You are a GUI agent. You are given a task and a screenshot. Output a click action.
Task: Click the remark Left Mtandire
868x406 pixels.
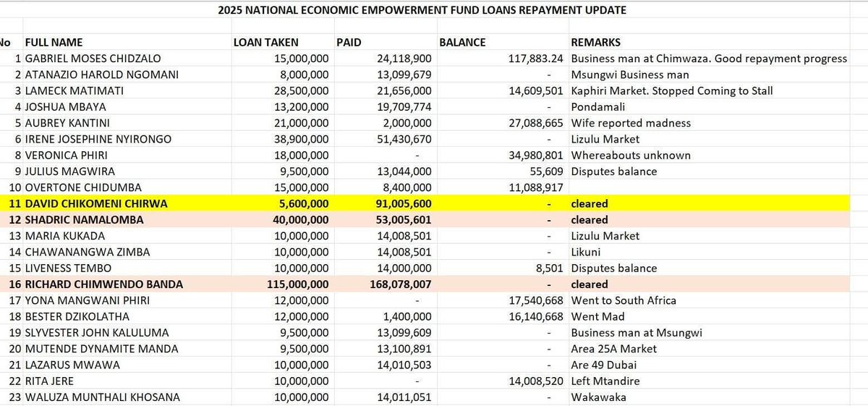[x=606, y=381]
